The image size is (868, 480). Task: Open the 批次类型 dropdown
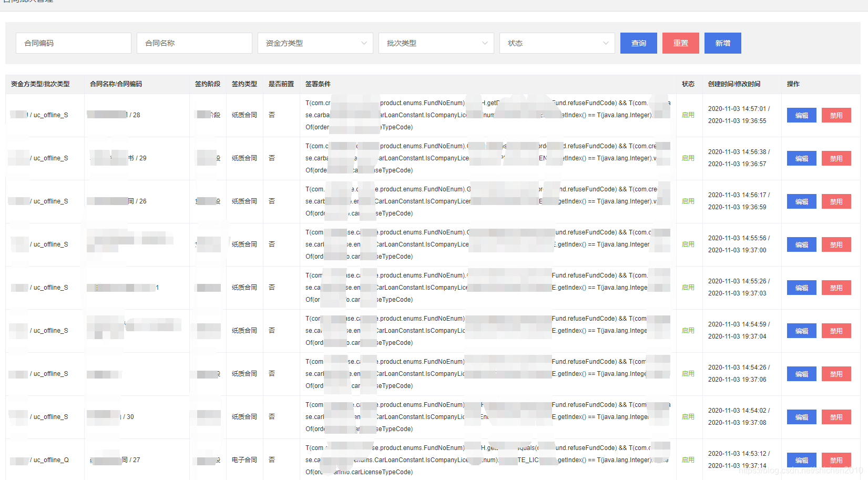point(436,43)
